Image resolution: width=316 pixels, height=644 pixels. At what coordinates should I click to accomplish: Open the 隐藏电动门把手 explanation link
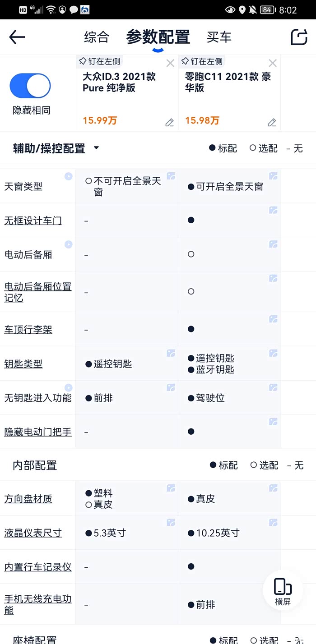[38, 432]
